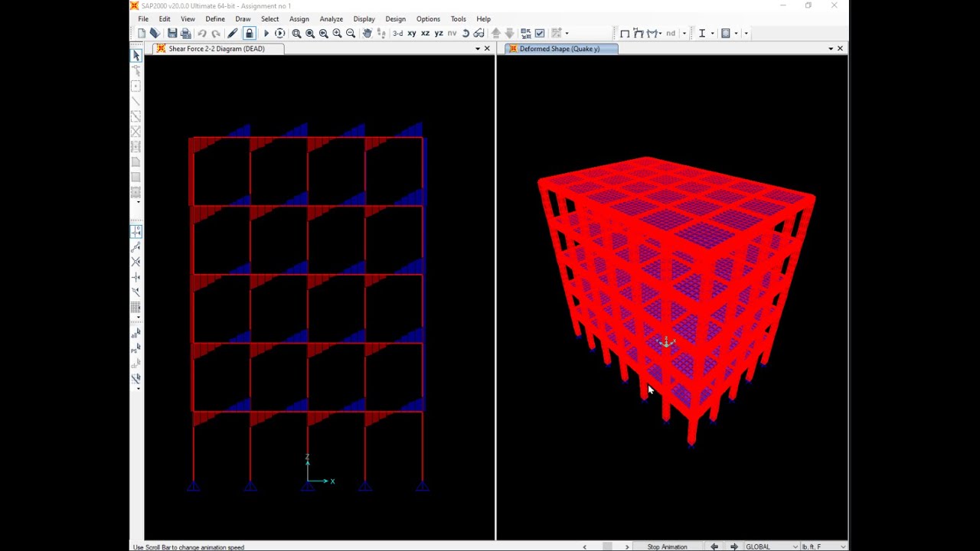Switch to the xy plane view
The image size is (980, 551).
click(412, 33)
